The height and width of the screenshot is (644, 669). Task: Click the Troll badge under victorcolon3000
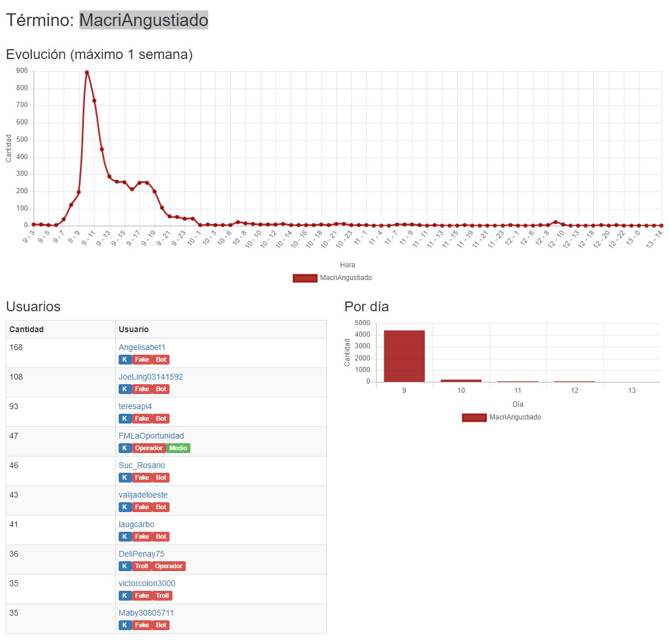pos(162,595)
